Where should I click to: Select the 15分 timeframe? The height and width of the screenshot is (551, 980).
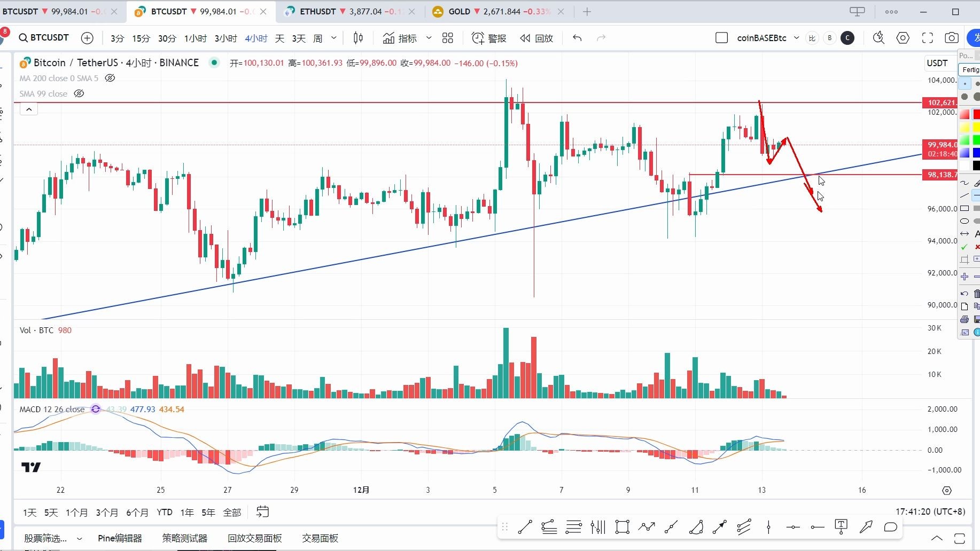coord(141,38)
